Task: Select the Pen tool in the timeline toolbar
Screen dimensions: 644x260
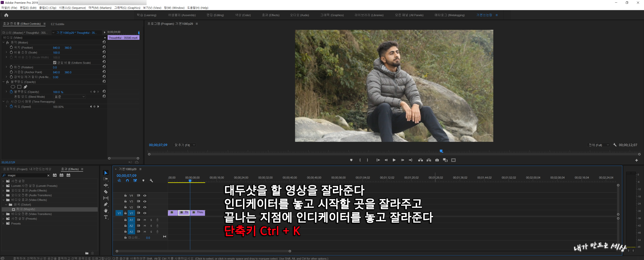Action: pyautogui.click(x=106, y=204)
